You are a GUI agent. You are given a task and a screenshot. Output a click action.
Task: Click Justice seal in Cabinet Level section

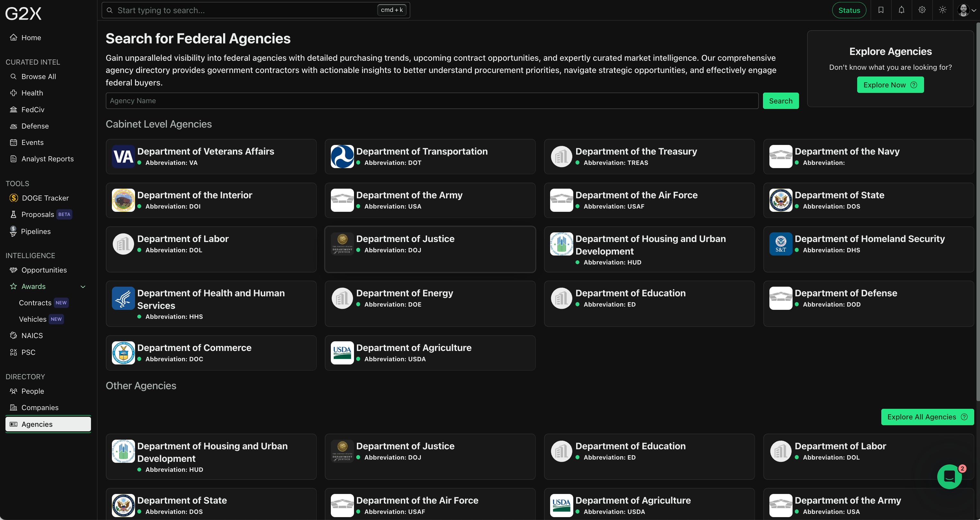point(342,244)
